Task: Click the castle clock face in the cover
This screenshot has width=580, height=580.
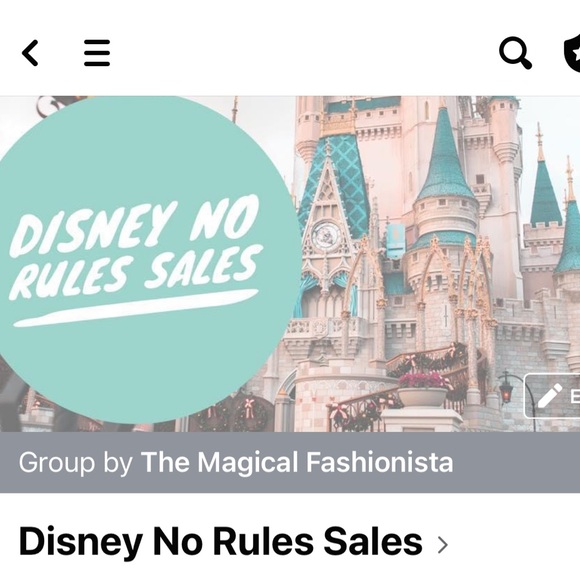Action: click(326, 235)
